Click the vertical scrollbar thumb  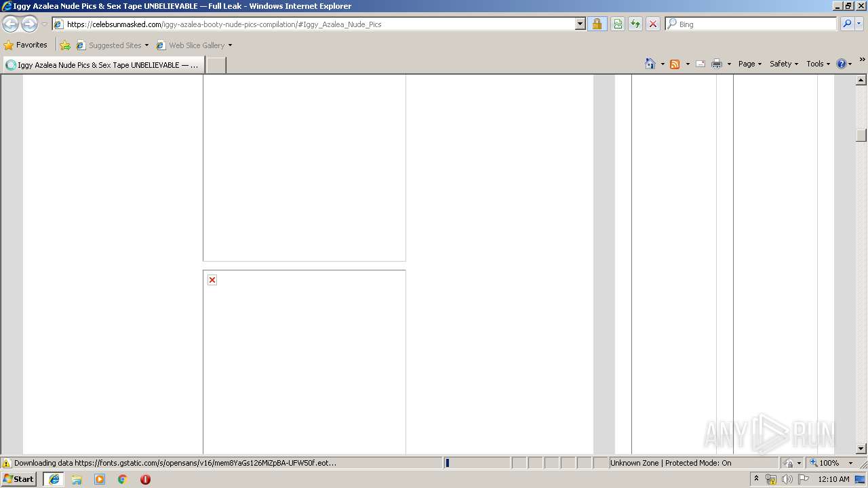click(x=861, y=135)
